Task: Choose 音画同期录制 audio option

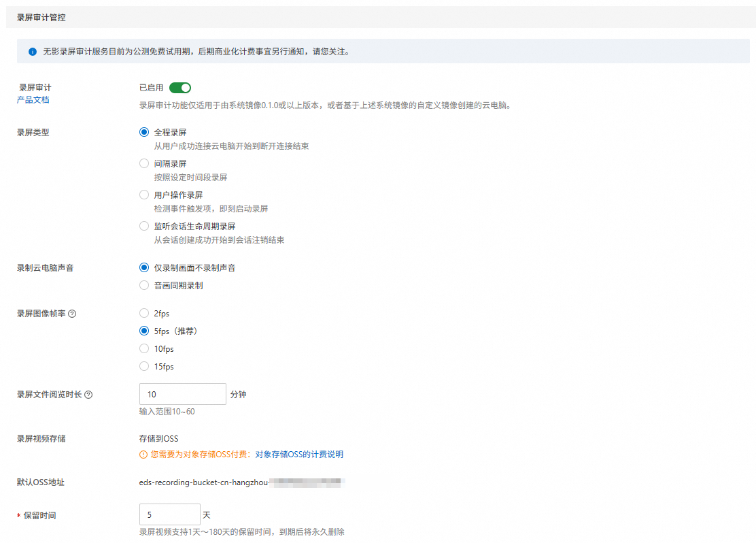Action: tap(143, 284)
